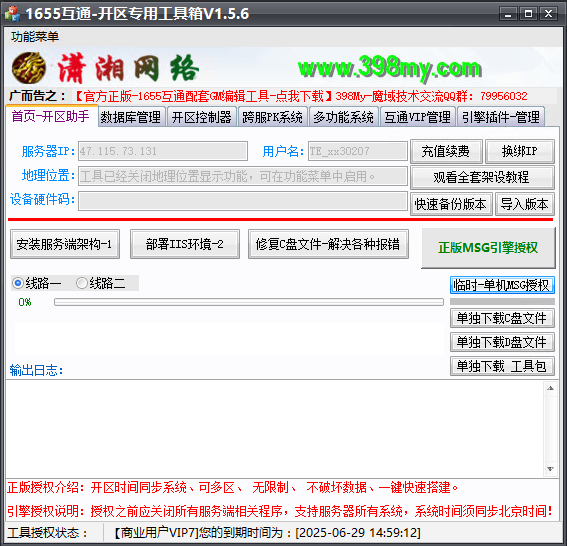Click the 设备硬件码 field
This screenshot has height=546, width=567.
coord(243,201)
